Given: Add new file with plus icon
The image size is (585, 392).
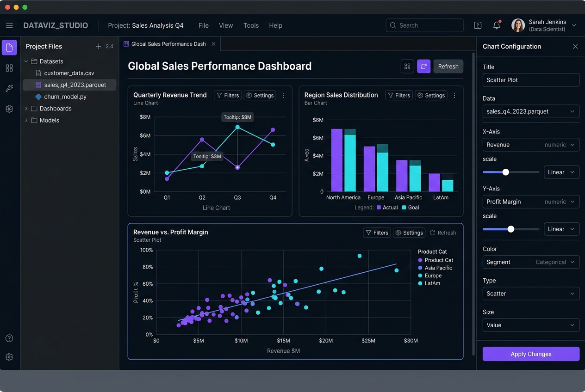Looking at the screenshot, I should point(98,46).
